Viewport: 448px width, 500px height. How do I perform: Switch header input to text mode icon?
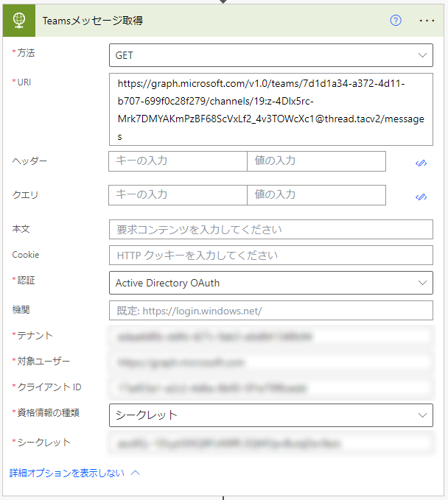point(421,163)
